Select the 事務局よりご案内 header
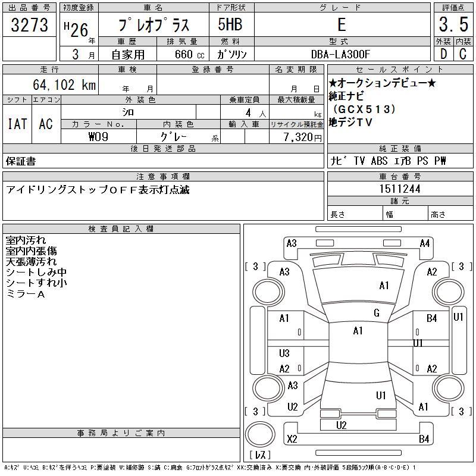The height and width of the screenshot is (476, 476). (121, 433)
